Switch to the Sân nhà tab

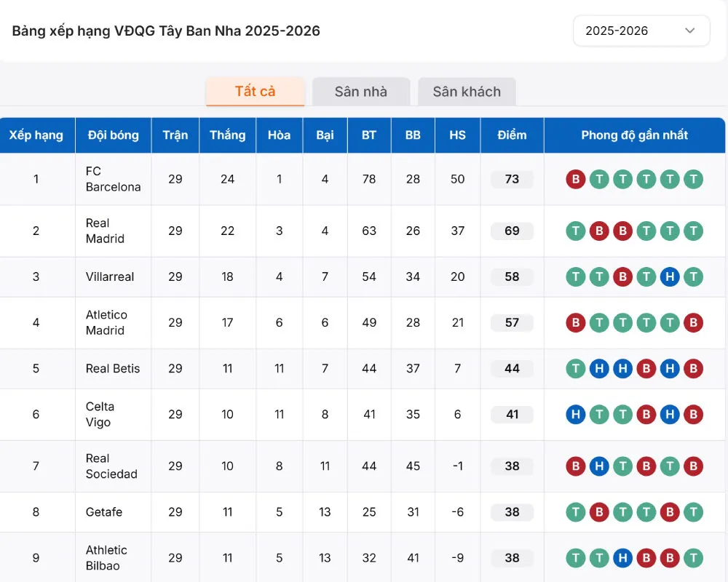(361, 92)
